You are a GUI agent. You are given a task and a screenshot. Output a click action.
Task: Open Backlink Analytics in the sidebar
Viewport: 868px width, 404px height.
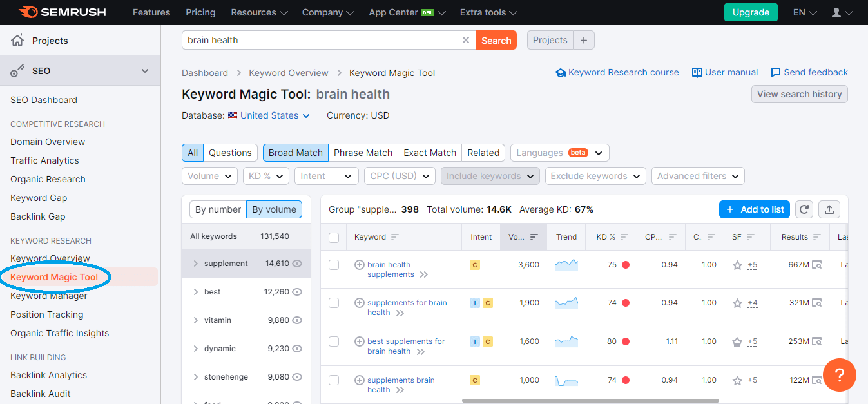coord(48,375)
